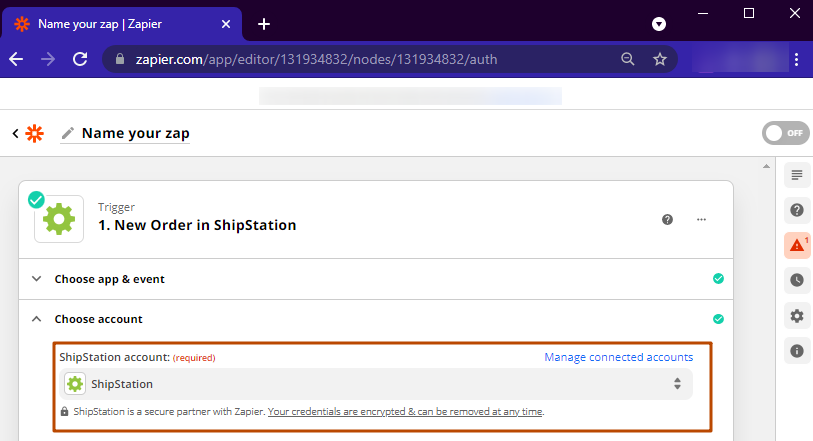The height and width of the screenshot is (441, 813).
Task: Click the green check on 'Choose app & event'
Action: [718, 279]
